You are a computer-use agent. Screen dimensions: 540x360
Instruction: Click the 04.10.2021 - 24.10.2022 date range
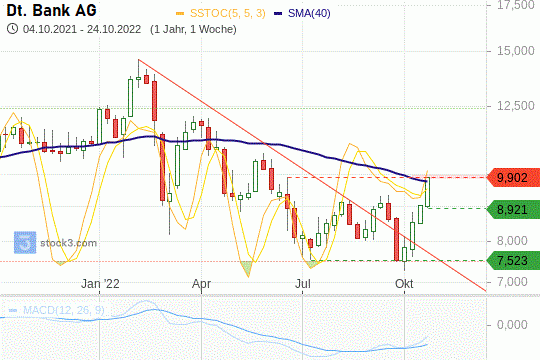click(x=82, y=29)
